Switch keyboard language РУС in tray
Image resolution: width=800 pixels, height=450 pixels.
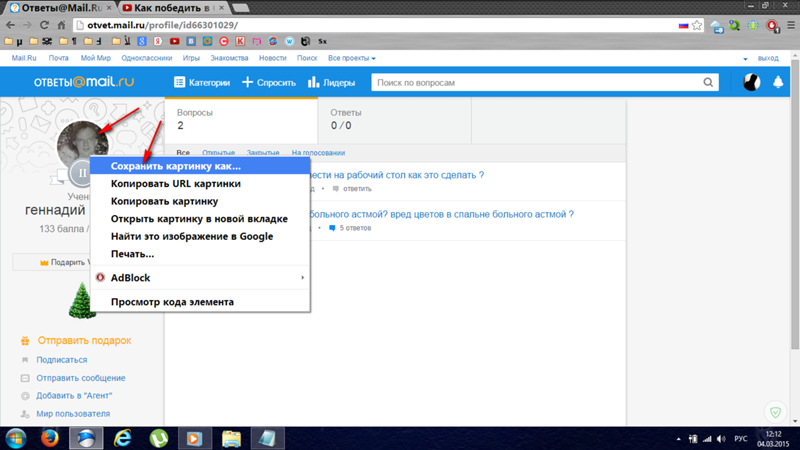[x=741, y=439]
